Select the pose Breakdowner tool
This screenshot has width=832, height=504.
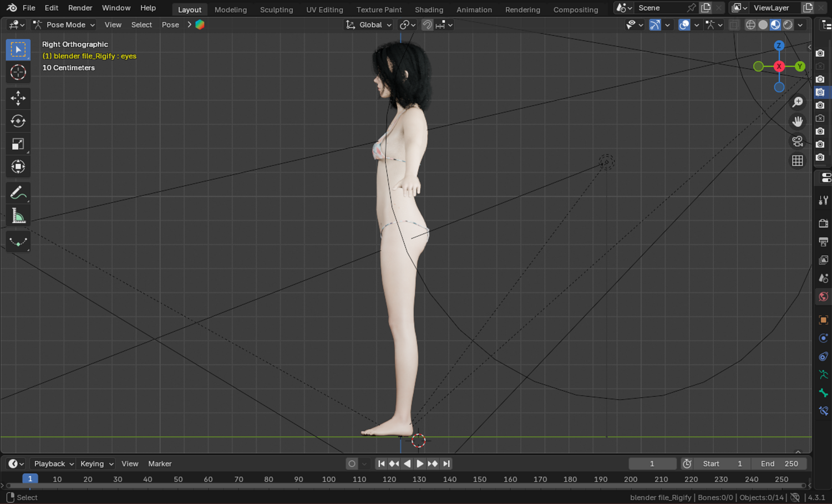coord(18,242)
